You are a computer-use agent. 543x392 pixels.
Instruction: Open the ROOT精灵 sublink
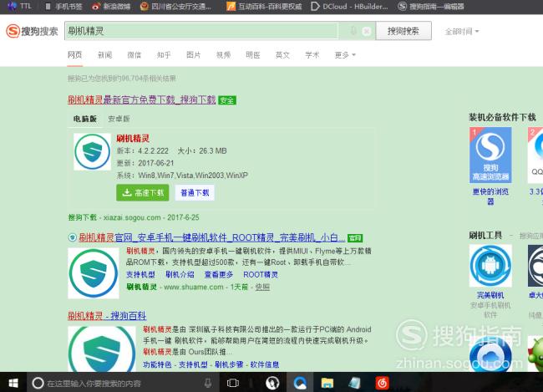[261, 274]
